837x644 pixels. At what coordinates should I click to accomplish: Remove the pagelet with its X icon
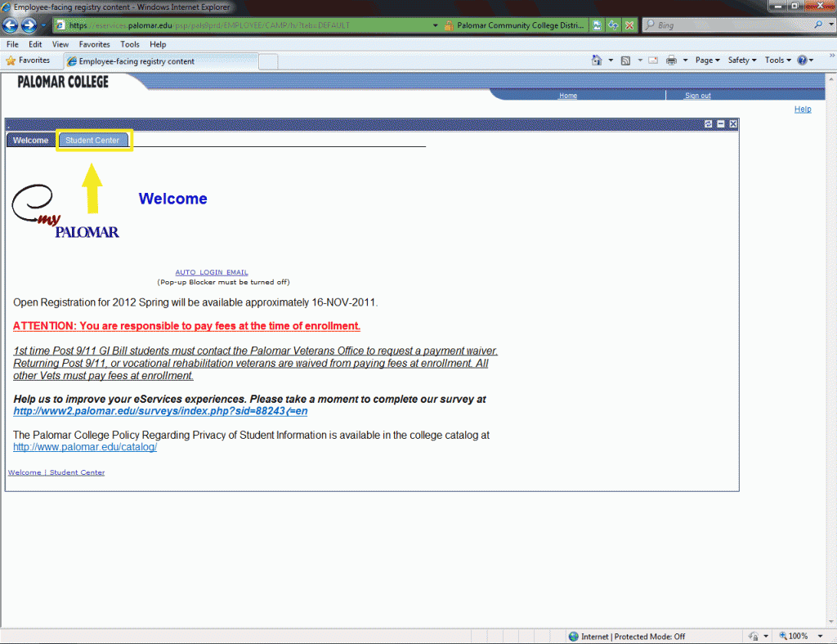pyautogui.click(x=733, y=123)
